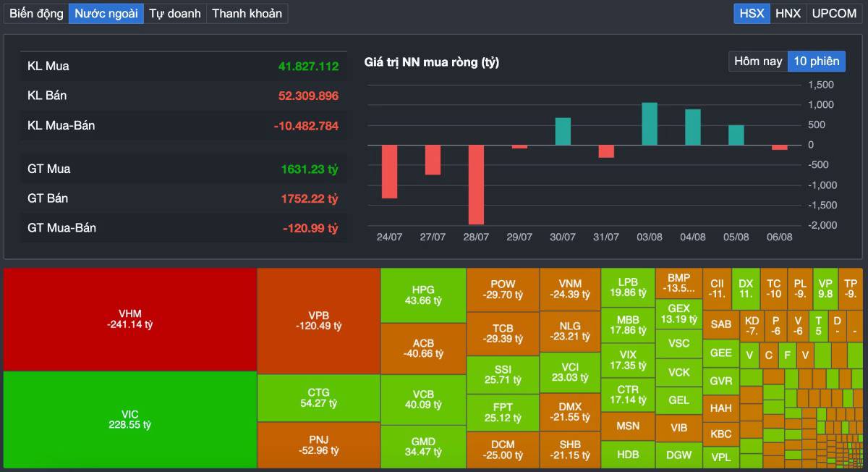Screen dimensions: 868x472
Task: Open the DCM -25.00 tỷ tile
Action: 503,450
